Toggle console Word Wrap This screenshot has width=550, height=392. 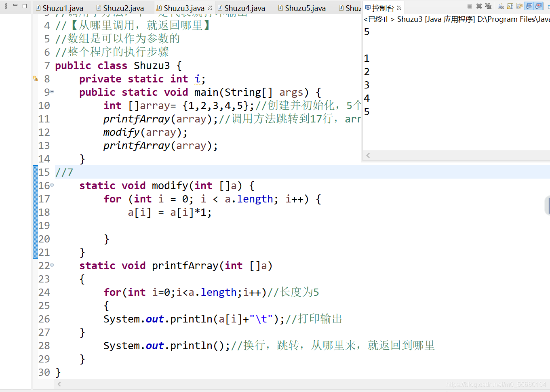click(520, 6)
